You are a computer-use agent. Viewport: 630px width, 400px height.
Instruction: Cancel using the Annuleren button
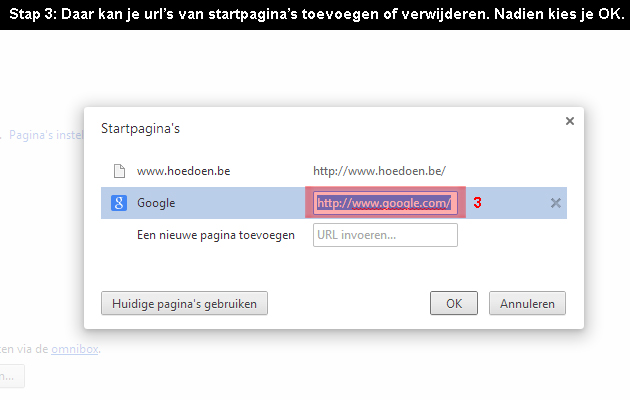(527, 303)
